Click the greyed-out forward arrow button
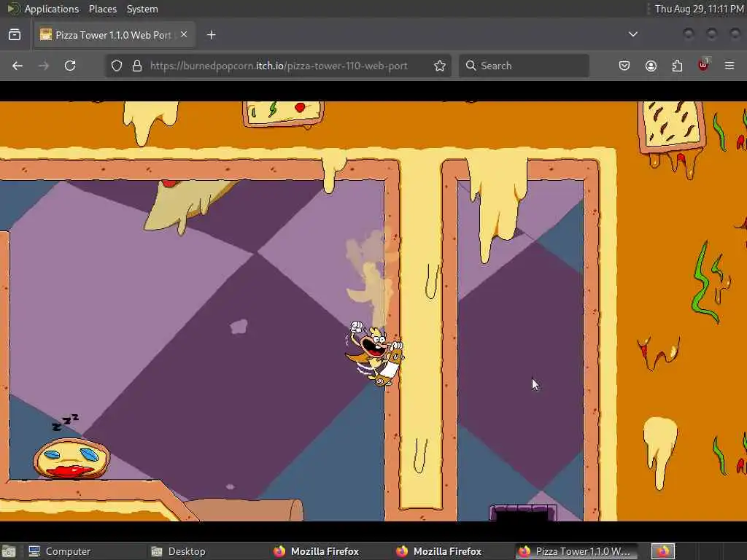747x560 pixels. click(x=44, y=66)
